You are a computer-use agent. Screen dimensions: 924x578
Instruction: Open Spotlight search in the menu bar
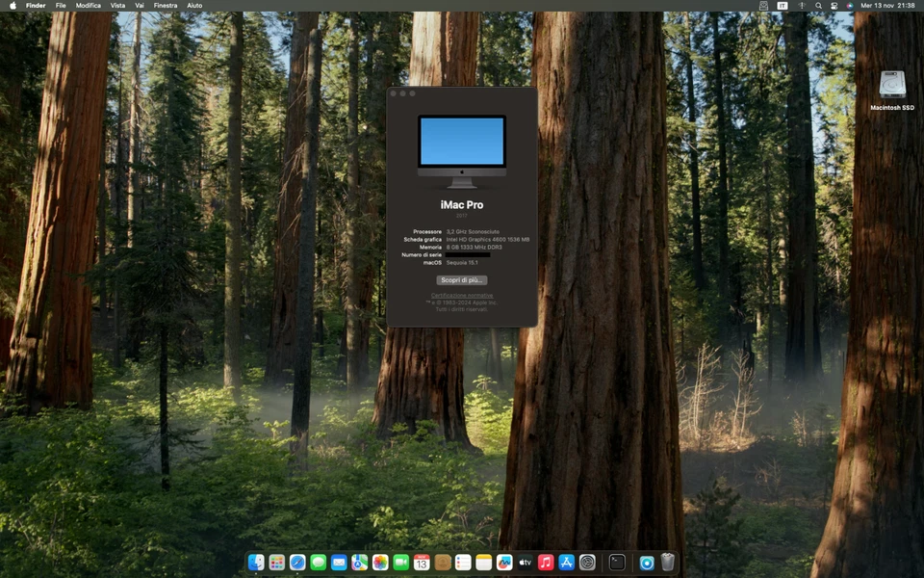[x=819, y=6]
